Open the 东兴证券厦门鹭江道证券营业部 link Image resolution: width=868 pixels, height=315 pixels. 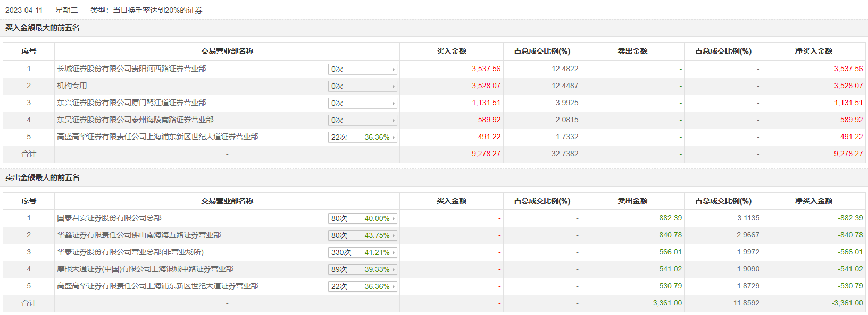pos(131,103)
